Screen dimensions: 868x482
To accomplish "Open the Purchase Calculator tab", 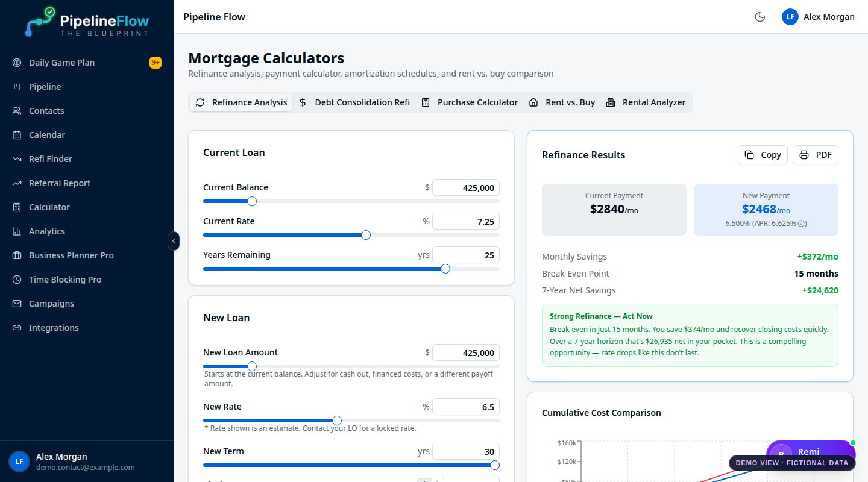I will click(470, 102).
